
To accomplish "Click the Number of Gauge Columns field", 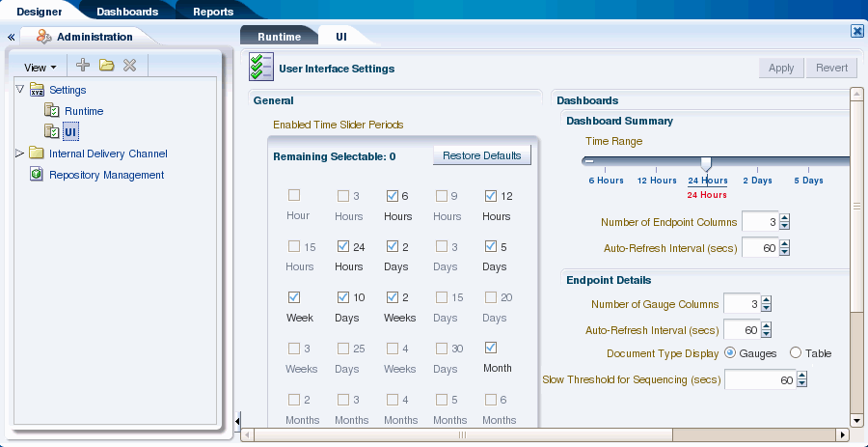I will click(x=742, y=304).
